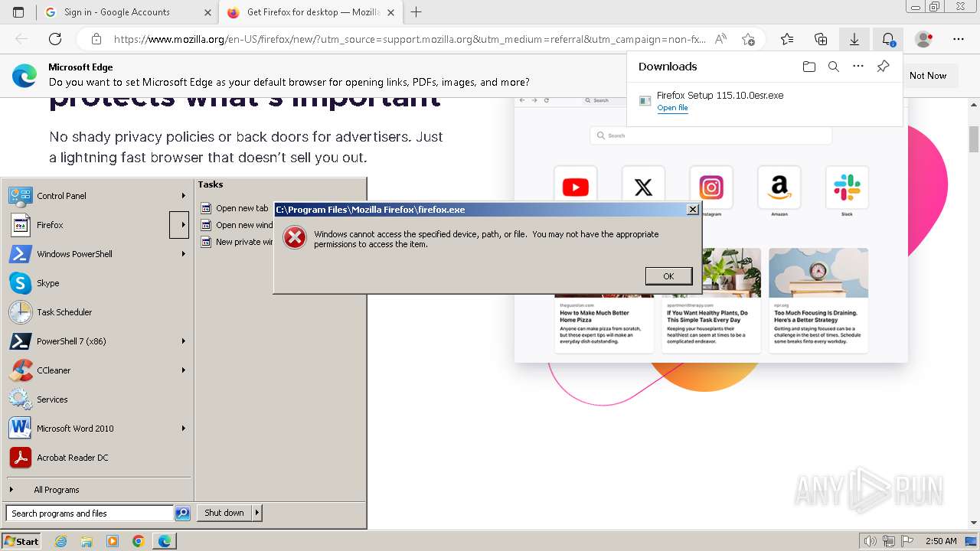Launch Acrobat Reader DC
980x551 pixels.
pos(97,458)
